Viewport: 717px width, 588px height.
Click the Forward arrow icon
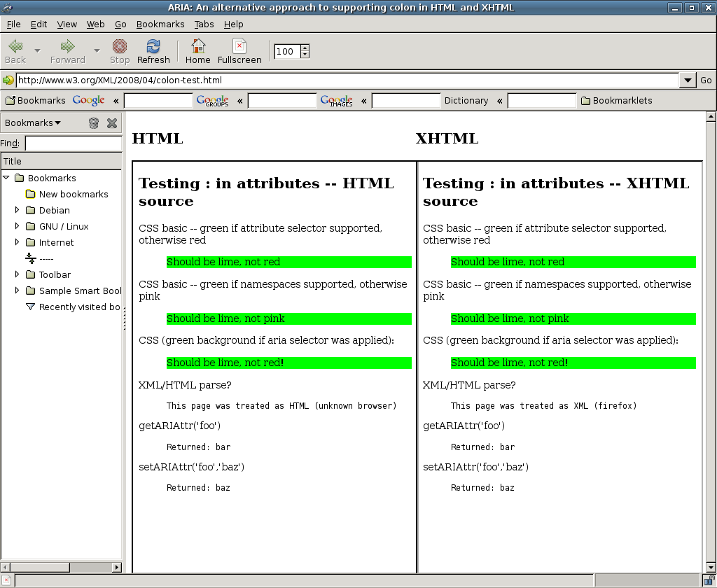[68, 45]
